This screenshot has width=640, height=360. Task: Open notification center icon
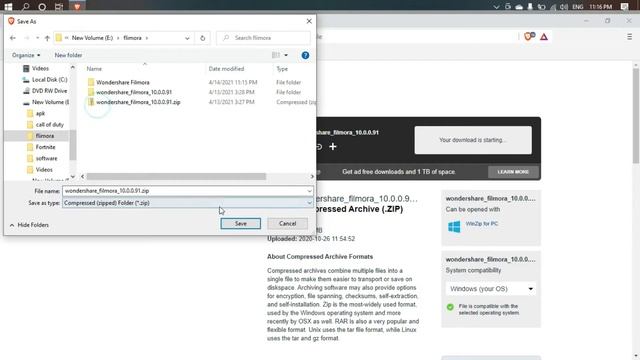[624, 7]
